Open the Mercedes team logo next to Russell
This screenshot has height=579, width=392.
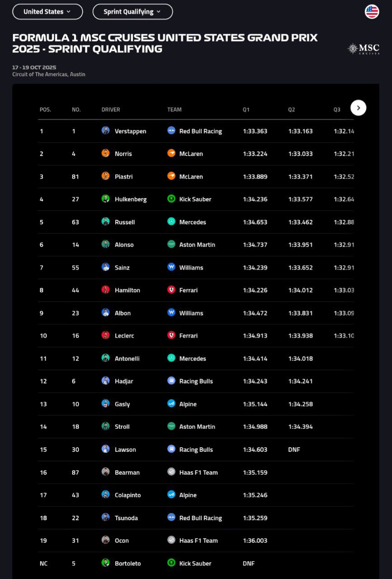pyautogui.click(x=171, y=222)
